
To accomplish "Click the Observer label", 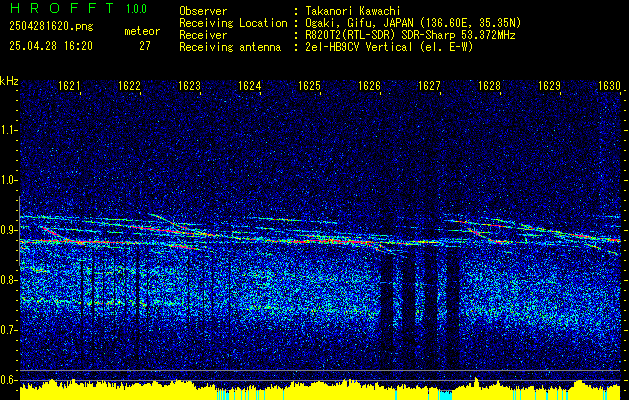I will click(203, 11).
